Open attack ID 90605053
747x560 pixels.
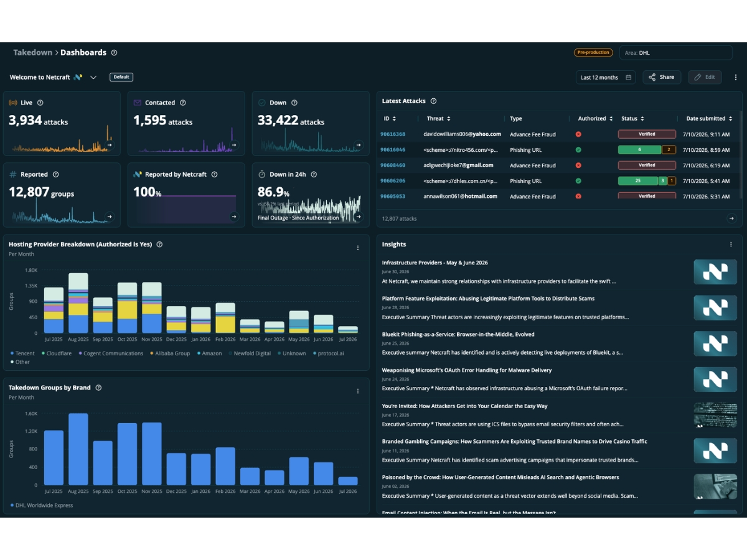393,197
